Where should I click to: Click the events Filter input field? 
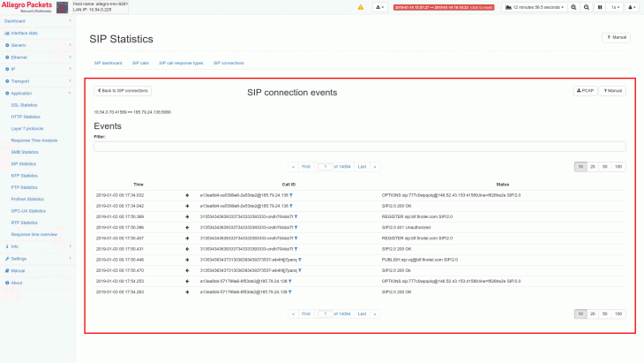pyautogui.click(x=360, y=147)
